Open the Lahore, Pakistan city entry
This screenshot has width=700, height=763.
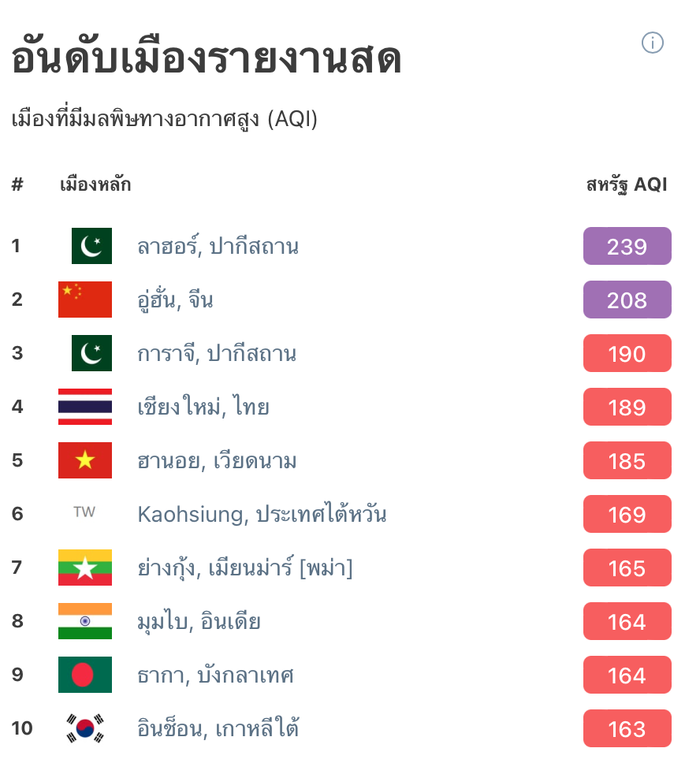(x=218, y=245)
